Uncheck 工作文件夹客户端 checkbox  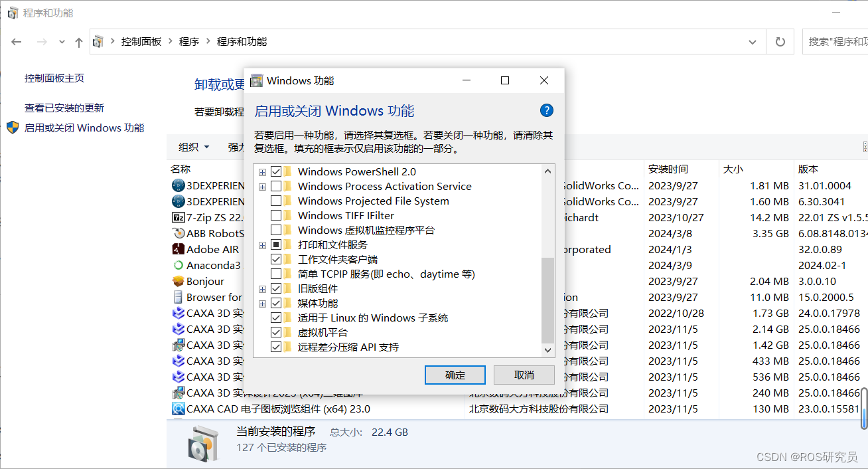[x=276, y=259]
